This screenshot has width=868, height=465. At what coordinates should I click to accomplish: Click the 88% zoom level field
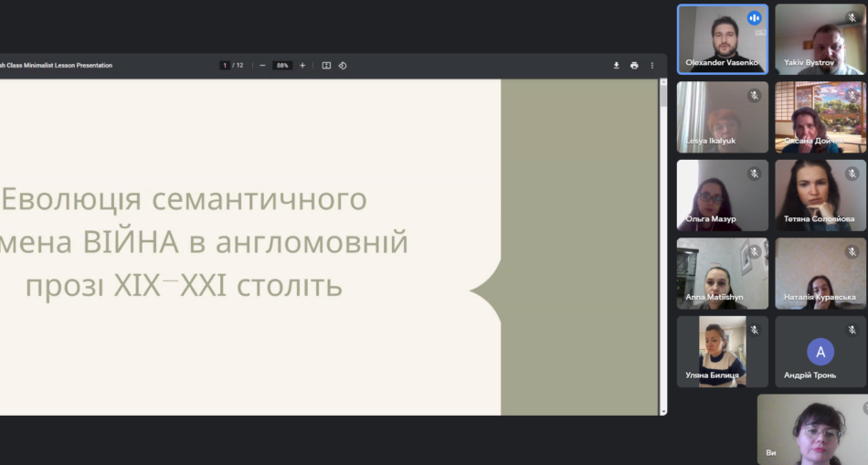(x=282, y=66)
